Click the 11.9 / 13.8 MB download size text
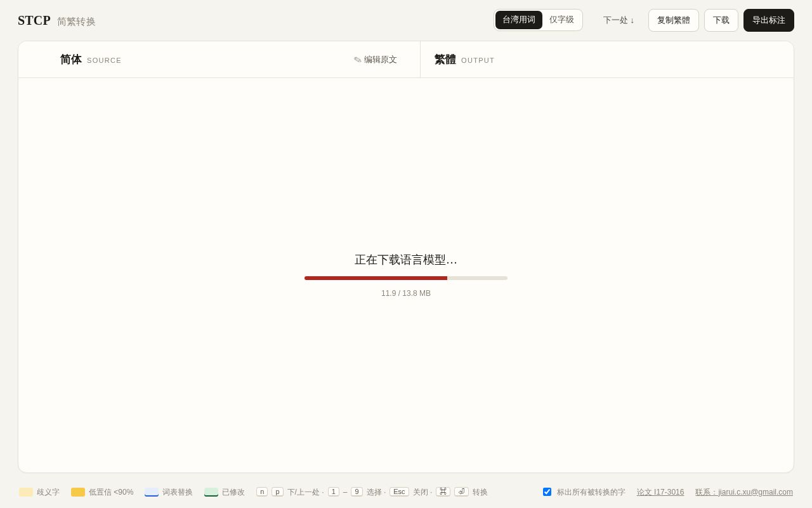The height and width of the screenshot is (508, 812). (406, 293)
